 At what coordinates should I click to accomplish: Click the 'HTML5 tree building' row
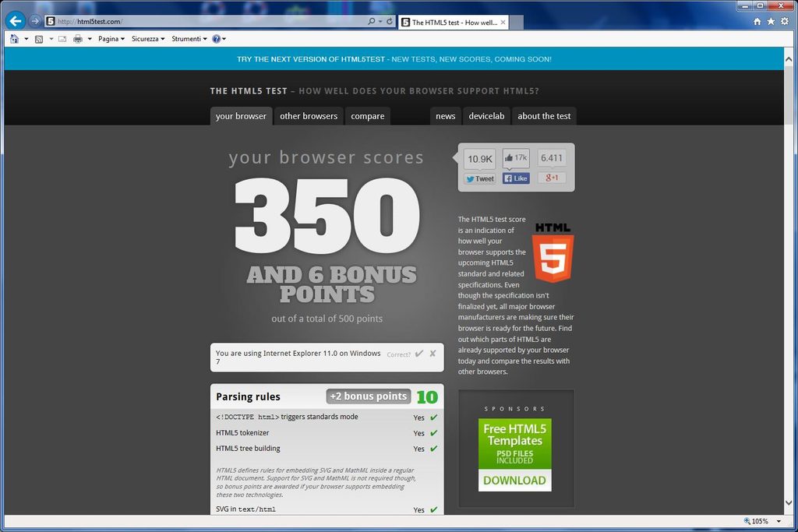coord(327,449)
